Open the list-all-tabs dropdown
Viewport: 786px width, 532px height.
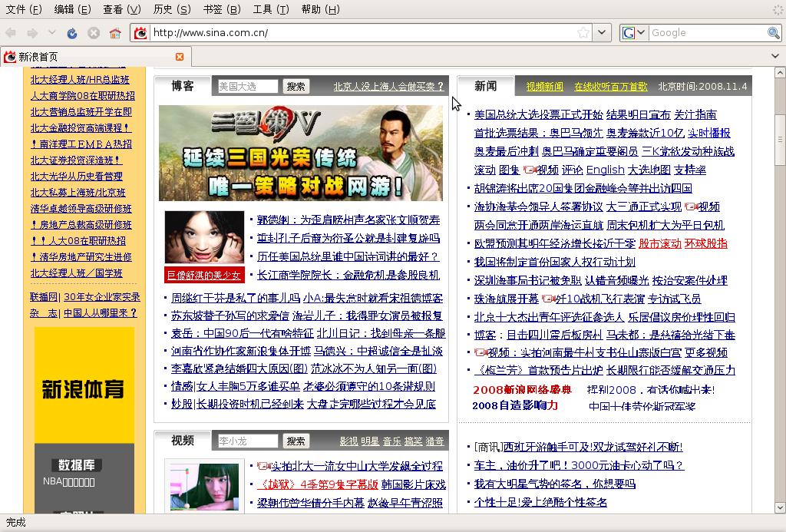[775, 56]
